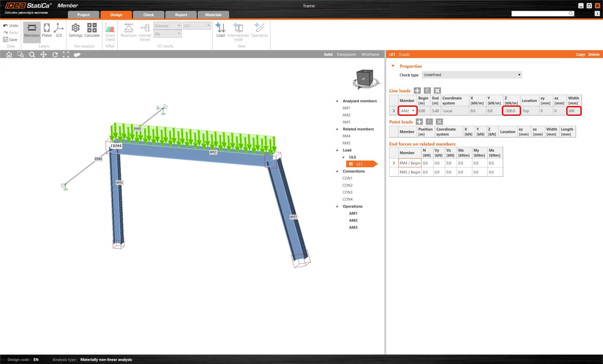Switch to the Check tab
The height and width of the screenshot is (364, 603).
tap(148, 15)
